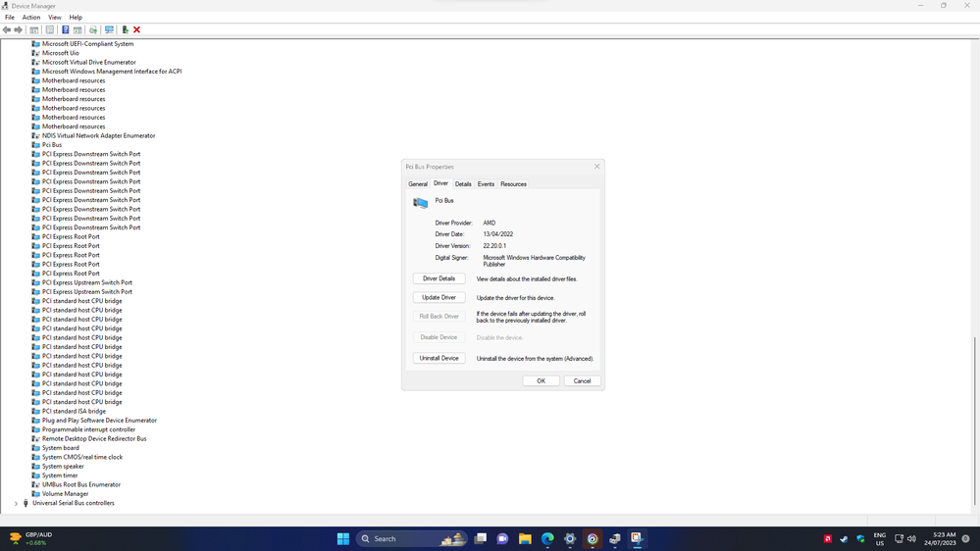Select the Pci Bus tree entry
Viewport: 980px width, 551px height.
point(52,145)
